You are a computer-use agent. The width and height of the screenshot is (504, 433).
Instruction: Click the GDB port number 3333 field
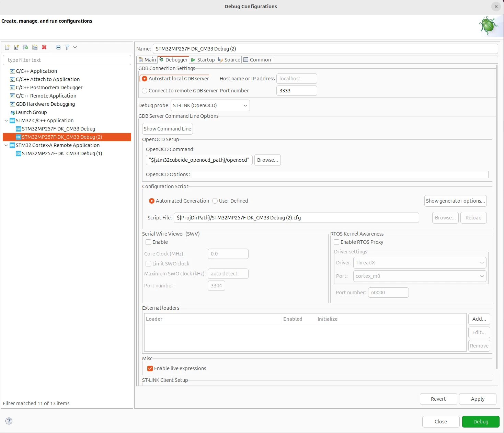pos(297,91)
